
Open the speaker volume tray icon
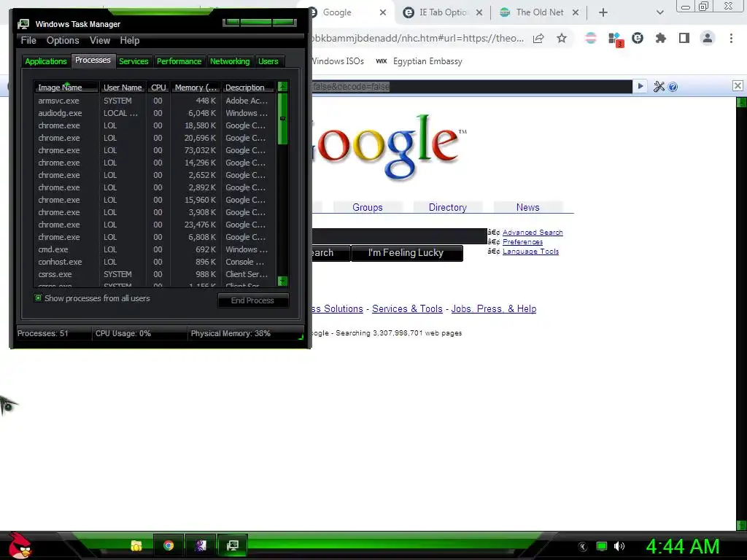tap(619, 546)
